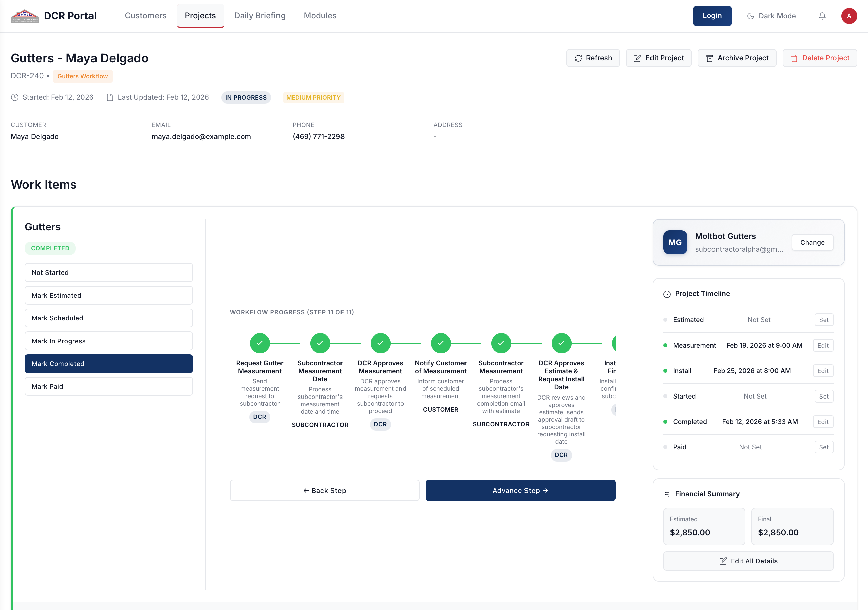Open notifications via the bell icon
The image size is (868, 610).
pos(822,16)
